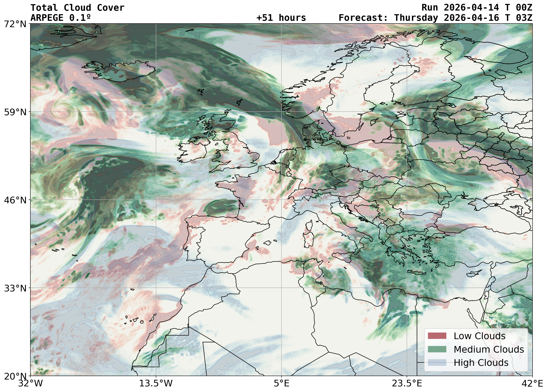547x392 pixels.
Task: Click the 59°N latitude axis label
Action: (15, 112)
